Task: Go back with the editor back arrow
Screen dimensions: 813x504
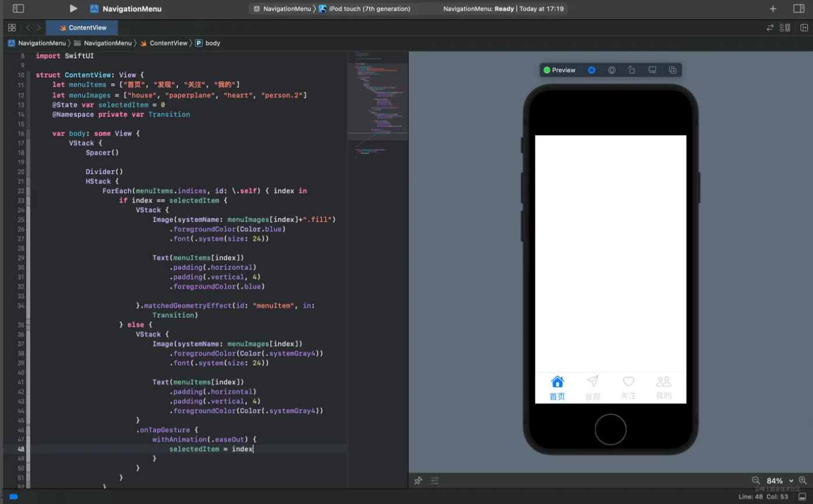Action: tap(28, 27)
